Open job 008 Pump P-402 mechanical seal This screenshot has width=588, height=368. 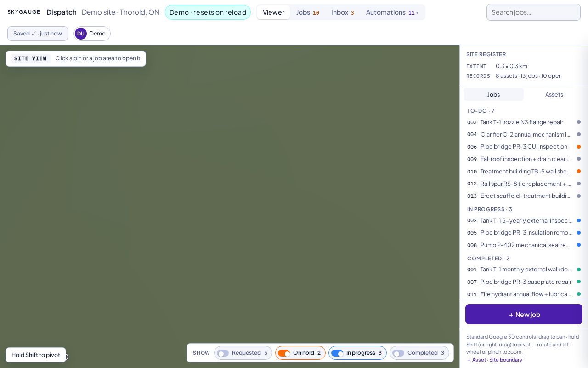(x=524, y=245)
